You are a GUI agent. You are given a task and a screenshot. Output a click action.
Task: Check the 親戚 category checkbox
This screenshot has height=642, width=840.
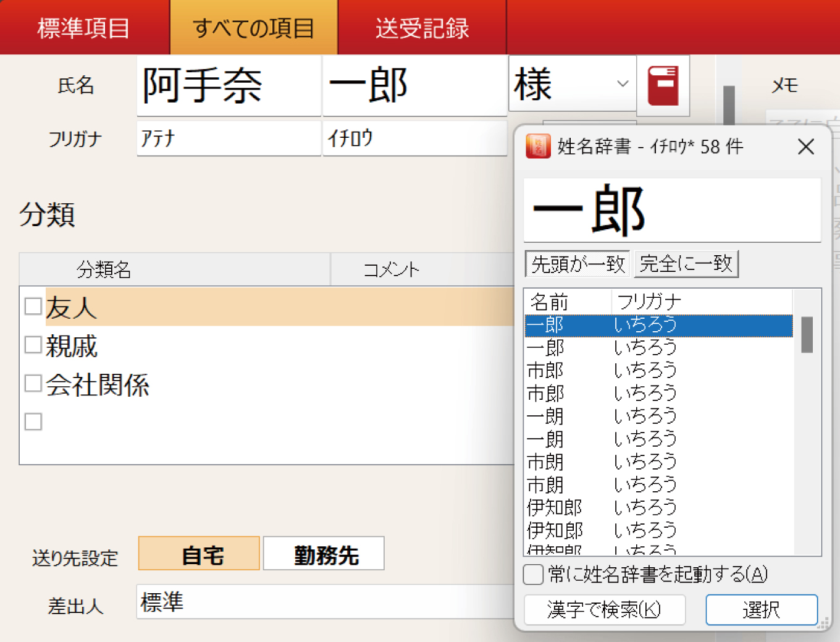33,344
